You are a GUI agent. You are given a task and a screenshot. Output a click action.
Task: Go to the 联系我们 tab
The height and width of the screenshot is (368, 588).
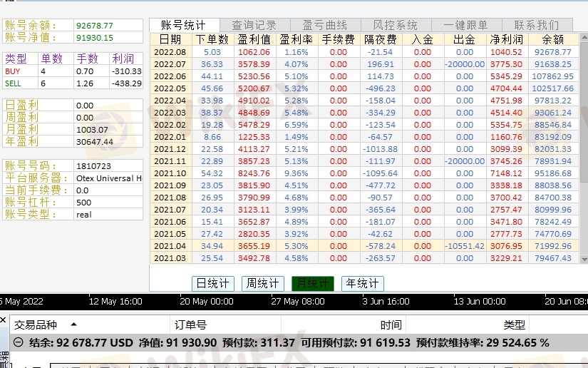536,26
